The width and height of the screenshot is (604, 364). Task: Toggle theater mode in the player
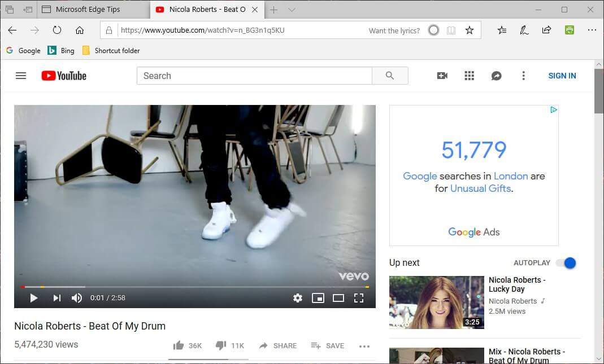(x=338, y=298)
